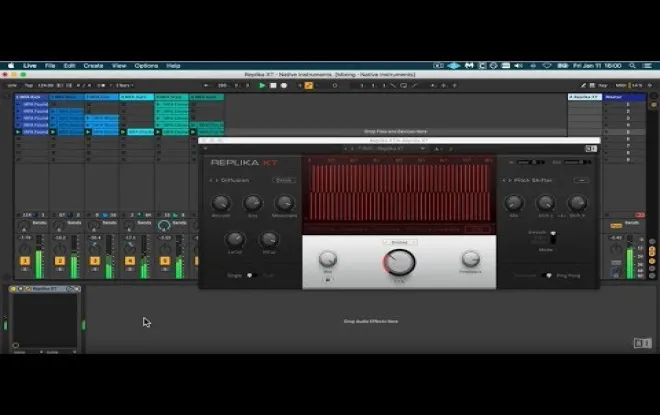Click the NI logo icon in Replika header

point(591,149)
